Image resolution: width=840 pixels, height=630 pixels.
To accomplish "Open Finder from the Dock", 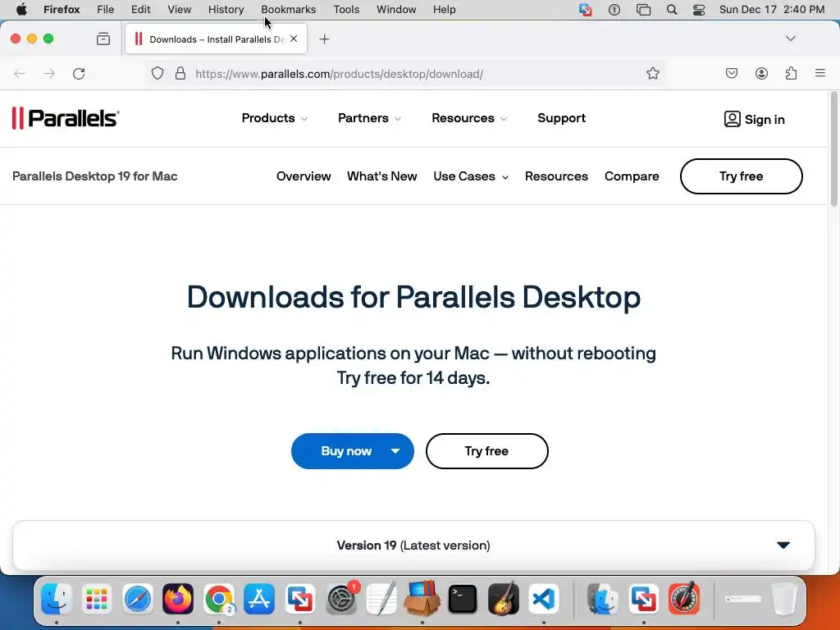I will tap(57, 598).
